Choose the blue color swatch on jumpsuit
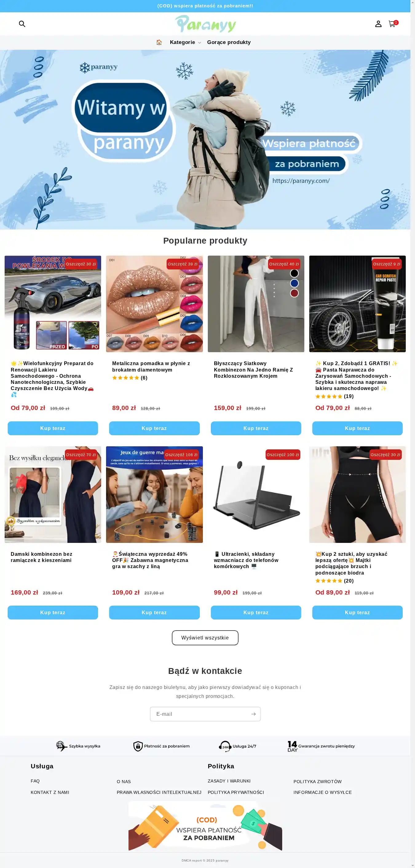The width and height of the screenshot is (415, 868). pos(294,283)
